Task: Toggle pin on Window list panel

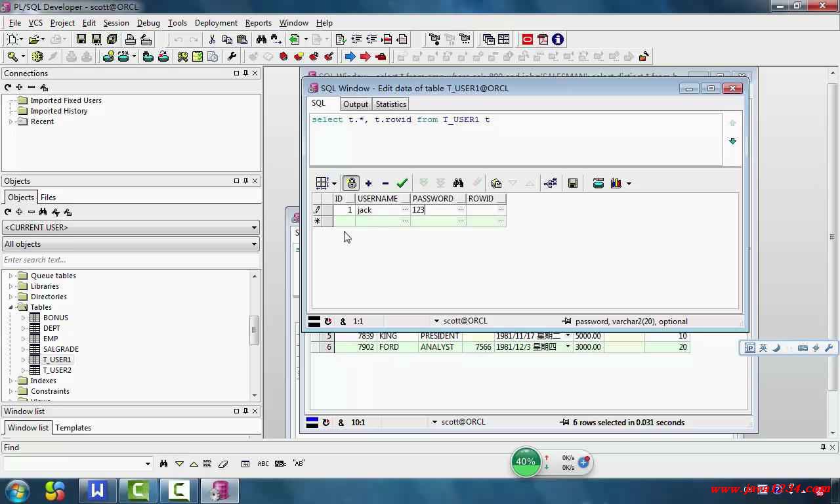Action: pos(246,411)
